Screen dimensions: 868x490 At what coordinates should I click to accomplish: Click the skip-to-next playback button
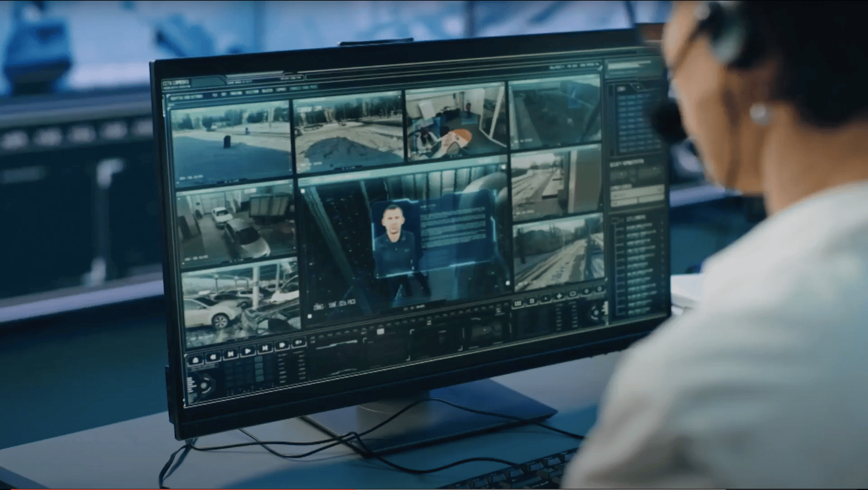pyautogui.click(x=265, y=348)
